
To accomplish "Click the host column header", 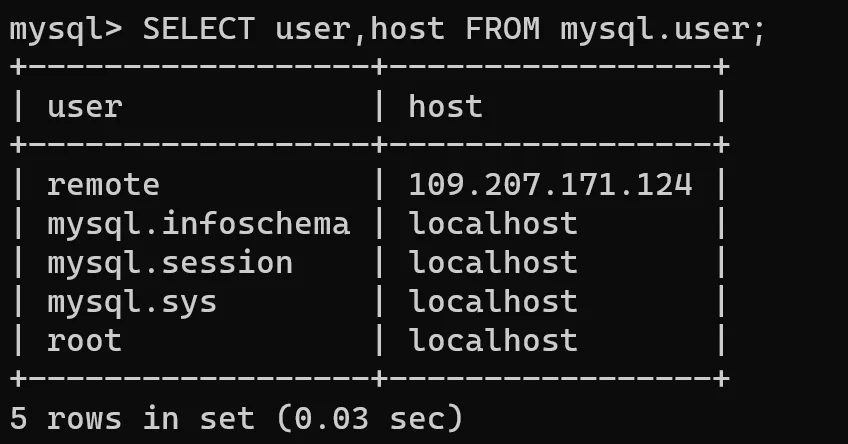I will [x=445, y=106].
